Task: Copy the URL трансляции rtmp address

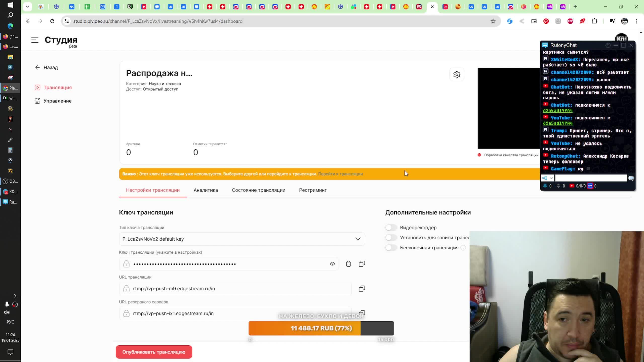Action: [362, 289]
